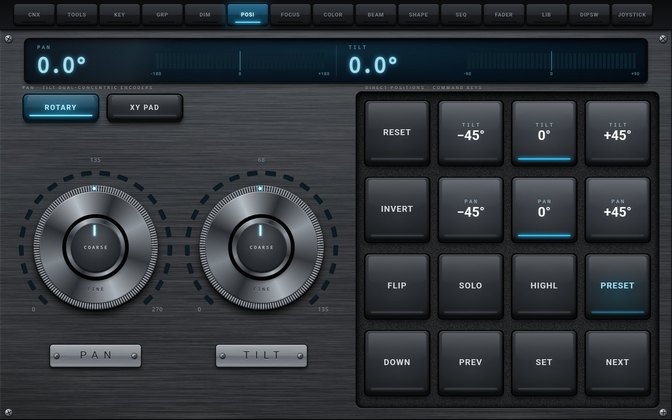Open the DIM tab
This screenshot has height=420, width=672.
(205, 15)
